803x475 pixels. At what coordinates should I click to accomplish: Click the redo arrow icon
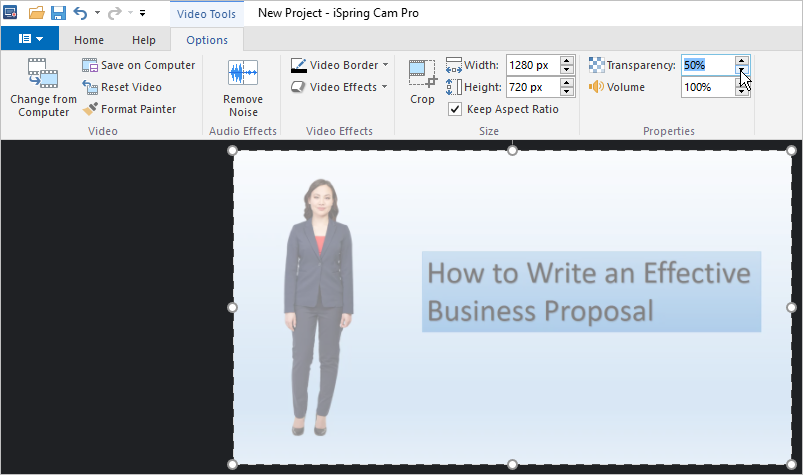114,12
